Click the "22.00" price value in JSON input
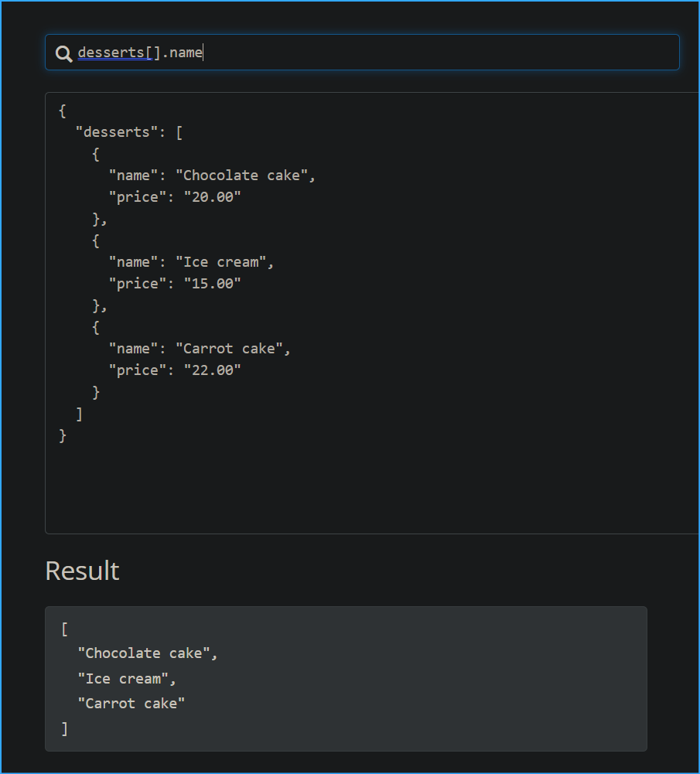This screenshot has height=774, width=700. [x=212, y=370]
